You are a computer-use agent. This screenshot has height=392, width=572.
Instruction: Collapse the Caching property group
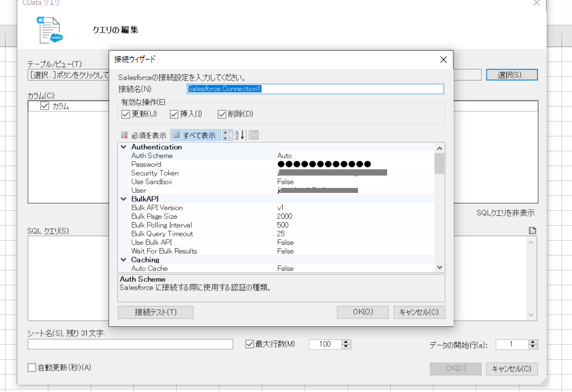coord(123,260)
